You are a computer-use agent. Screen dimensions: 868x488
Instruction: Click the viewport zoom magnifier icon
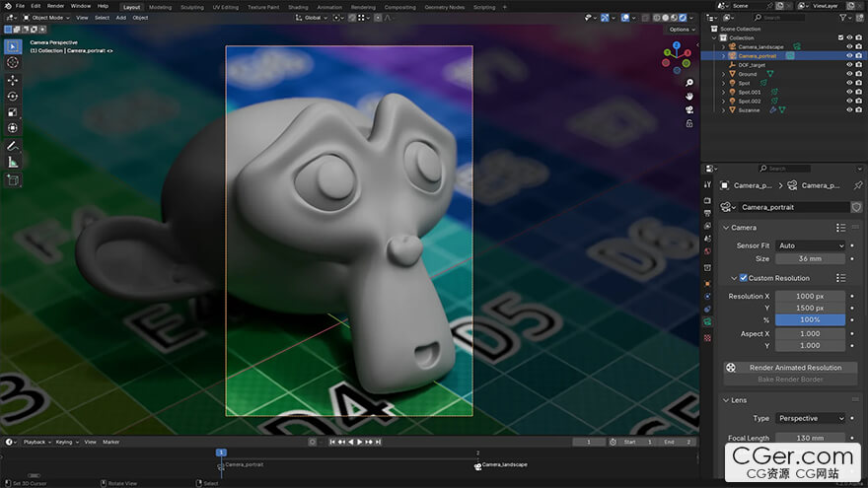coord(689,84)
